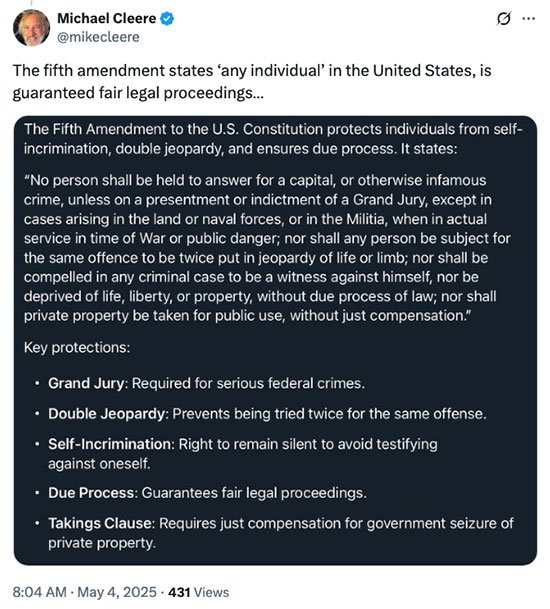Image resolution: width=550 pixels, height=609 pixels.
Task: Select the bold Takings Clause heading
Action: coord(100,523)
